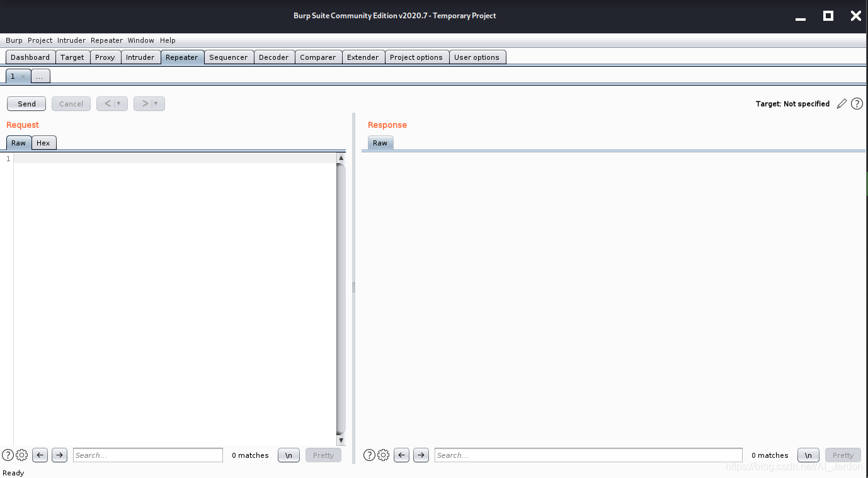The width and height of the screenshot is (868, 478).
Task: Toggle \n display in Request panel
Action: tap(288, 455)
